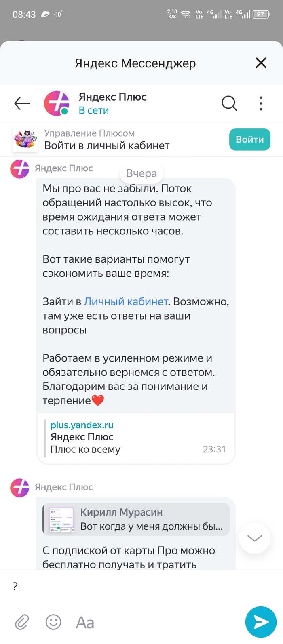This screenshot has height=644, width=283.
Task: Send the message with the arrow button
Action: tap(261, 622)
